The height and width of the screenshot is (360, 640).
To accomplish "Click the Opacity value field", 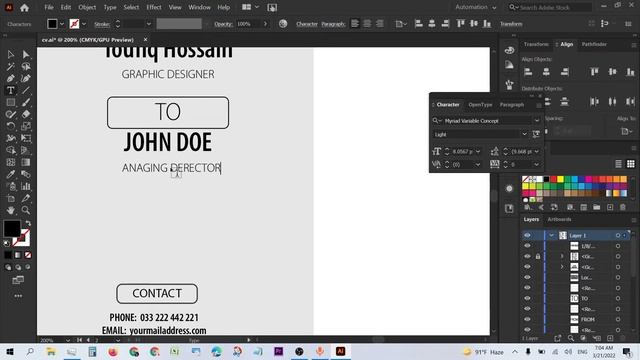I will click(248, 24).
